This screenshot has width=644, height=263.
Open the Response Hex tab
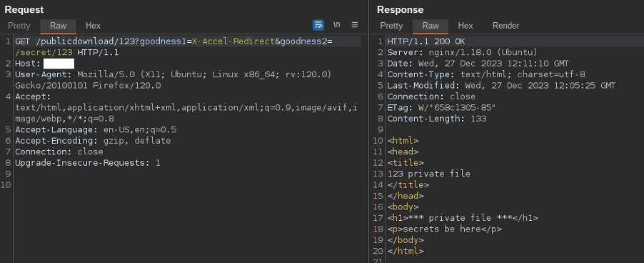click(466, 26)
